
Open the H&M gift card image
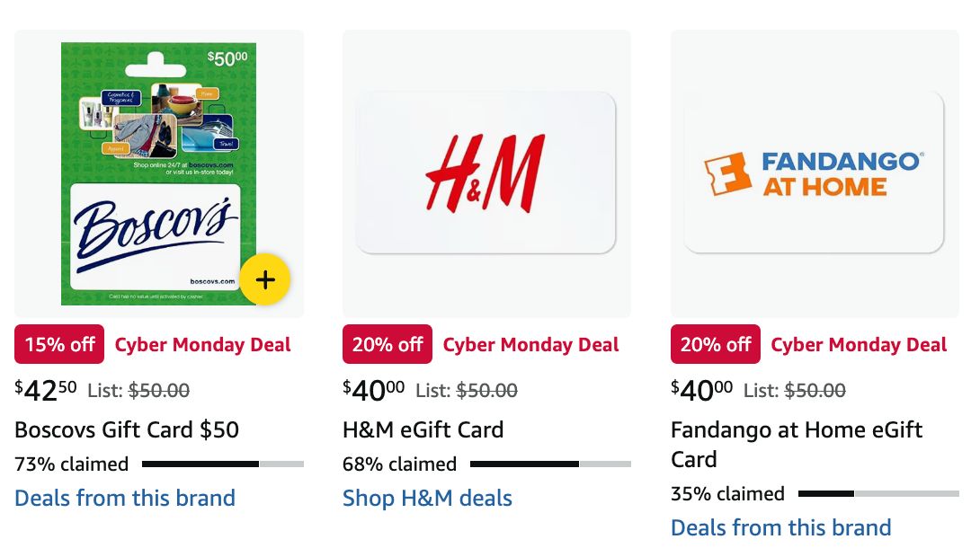(486, 172)
